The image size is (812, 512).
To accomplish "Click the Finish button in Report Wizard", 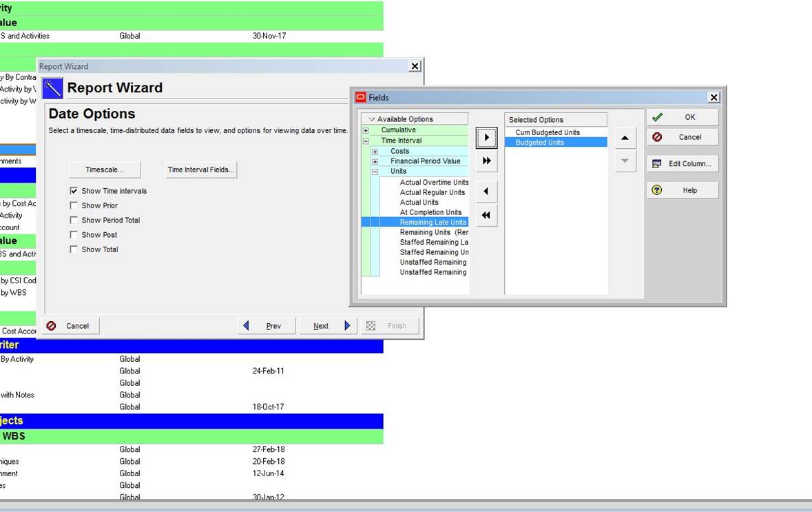I will pos(391,326).
